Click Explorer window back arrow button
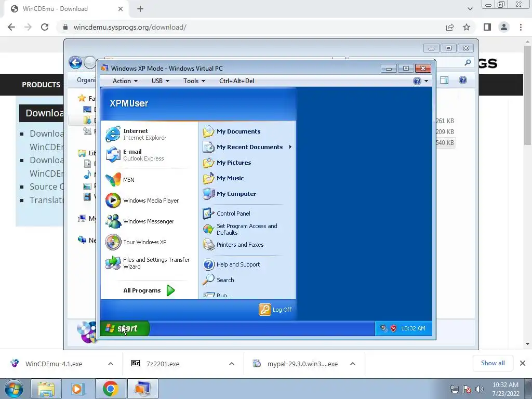 pos(75,62)
